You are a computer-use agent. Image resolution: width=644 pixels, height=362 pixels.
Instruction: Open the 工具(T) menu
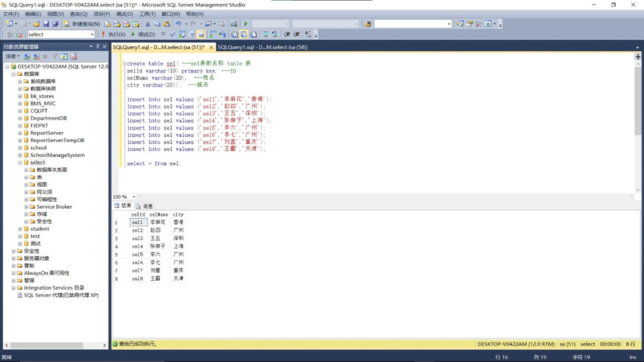147,14
